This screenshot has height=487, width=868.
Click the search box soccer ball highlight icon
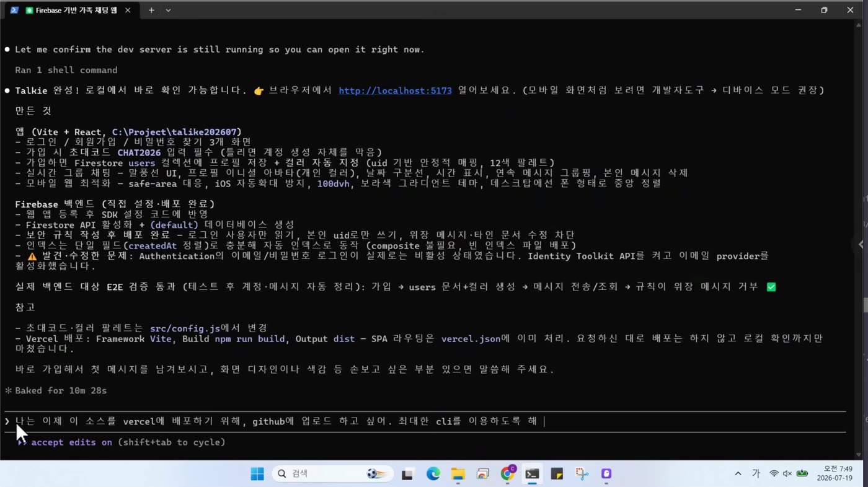[x=376, y=474]
